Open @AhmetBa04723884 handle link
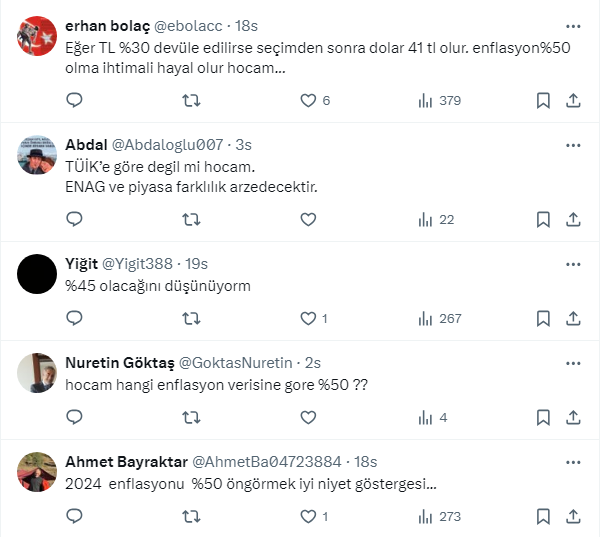This screenshot has height=537, width=601. pos(266,461)
